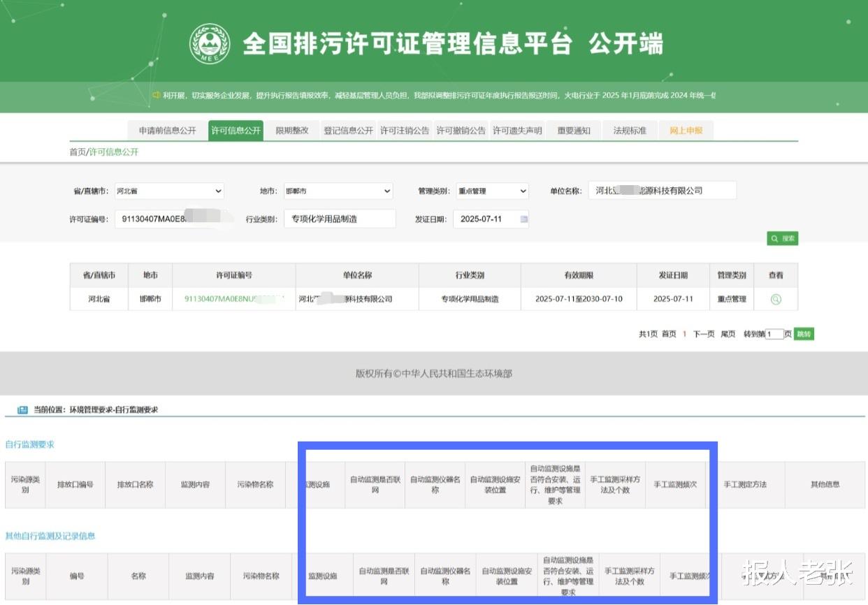Click the magnifier view icon in result row
Viewport: 868px width, 605px height.
[776, 299]
